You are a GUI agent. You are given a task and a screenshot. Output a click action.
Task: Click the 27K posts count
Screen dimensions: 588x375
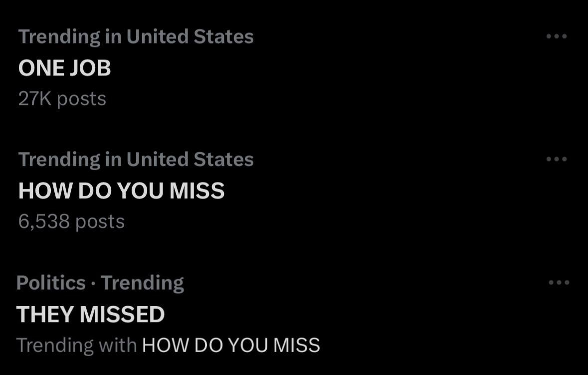point(62,99)
